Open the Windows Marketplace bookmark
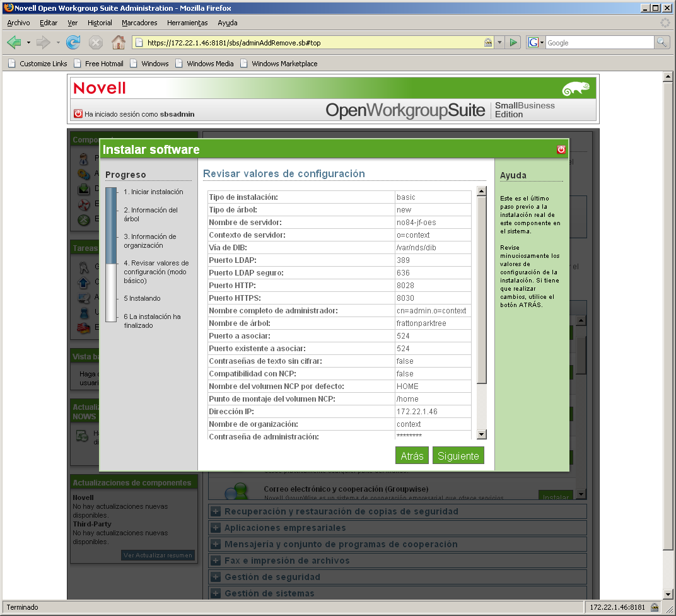Viewport: 676px width, 616px height. pyautogui.click(x=279, y=64)
